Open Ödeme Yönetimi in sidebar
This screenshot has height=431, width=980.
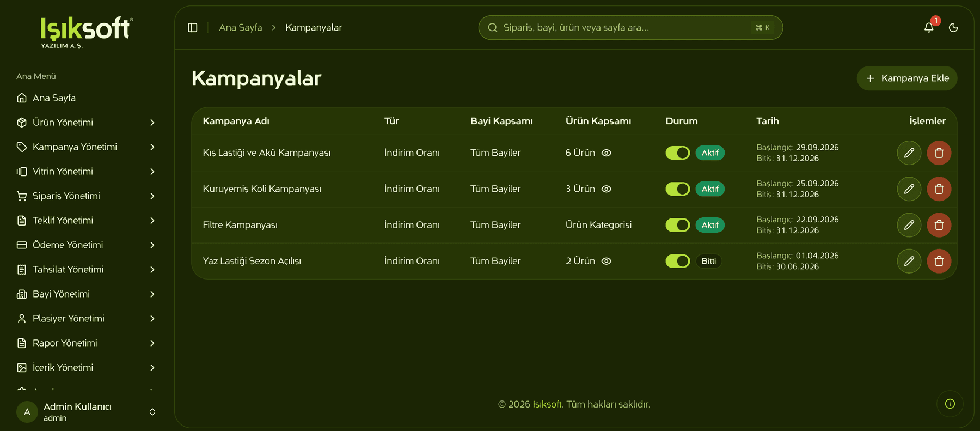pyautogui.click(x=86, y=245)
